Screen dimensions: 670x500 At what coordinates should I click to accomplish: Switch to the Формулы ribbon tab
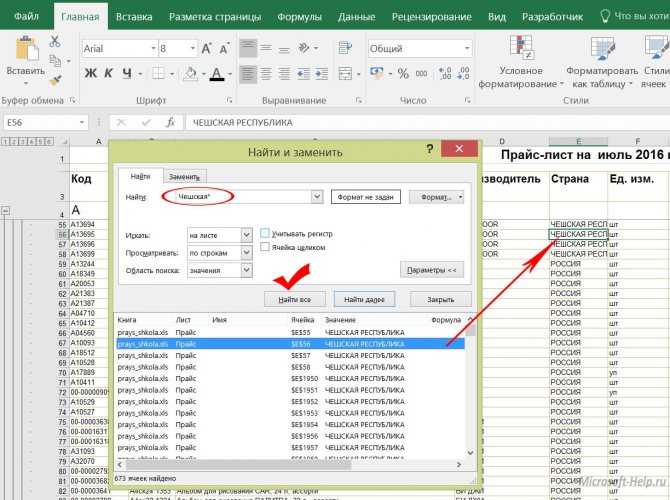pos(299,17)
